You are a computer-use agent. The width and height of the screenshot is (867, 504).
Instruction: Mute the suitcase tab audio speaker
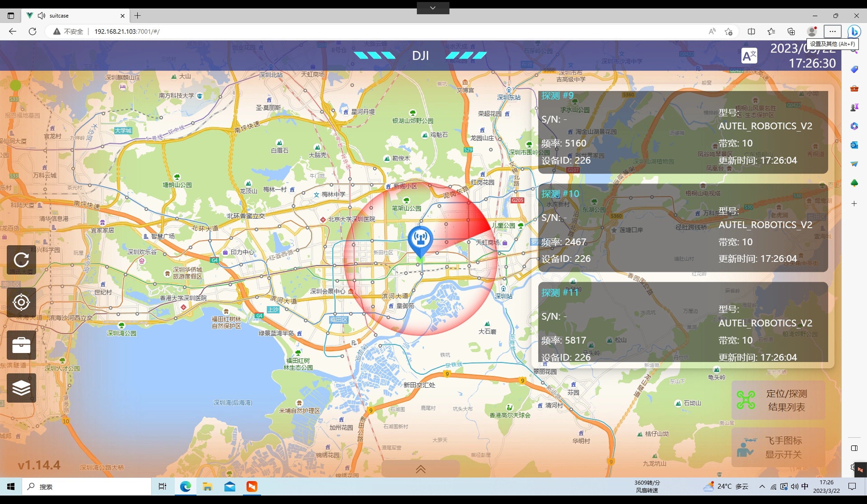41,16
